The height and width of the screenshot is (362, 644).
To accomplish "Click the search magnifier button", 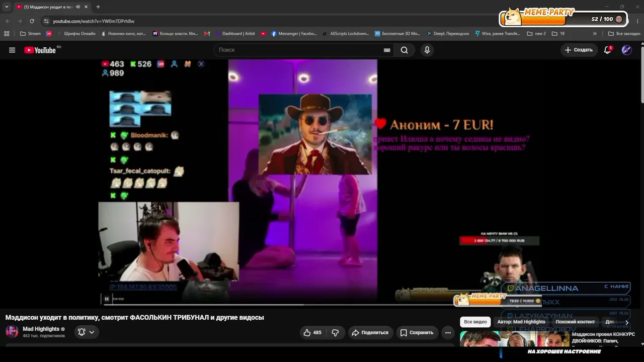I will pos(404,50).
